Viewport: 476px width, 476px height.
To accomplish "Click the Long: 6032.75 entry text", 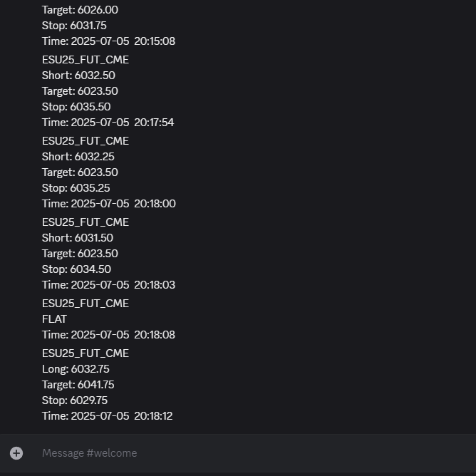I will tap(76, 369).
